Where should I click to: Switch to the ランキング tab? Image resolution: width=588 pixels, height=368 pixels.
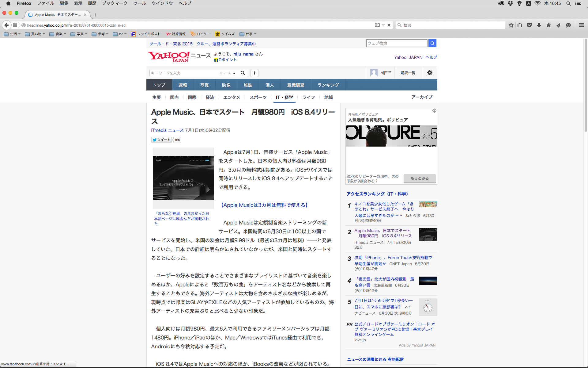pyautogui.click(x=328, y=85)
